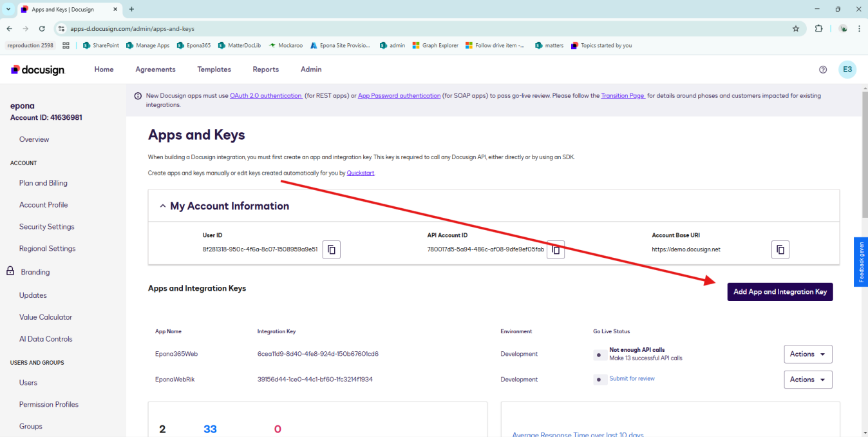The width and height of the screenshot is (868, 437).
Task: Open Account Profile in the sidebar
Action: click(x=43, y=205)
